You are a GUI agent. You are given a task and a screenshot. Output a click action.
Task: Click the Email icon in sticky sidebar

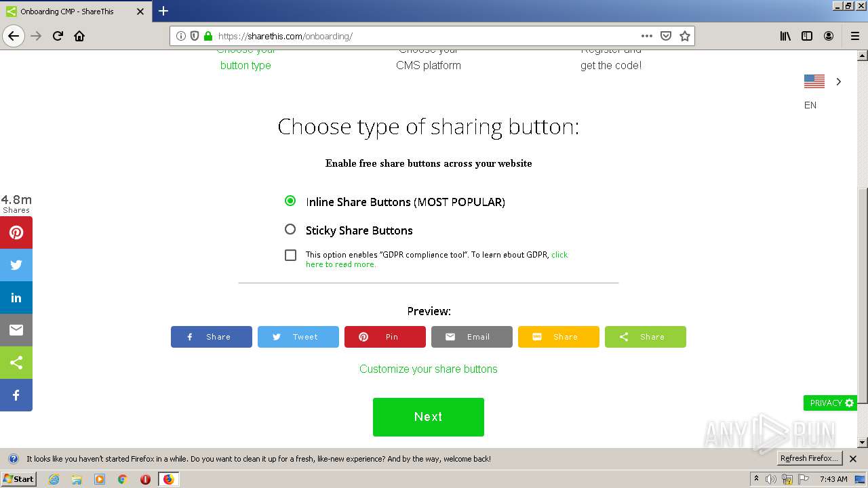[16, 330]
